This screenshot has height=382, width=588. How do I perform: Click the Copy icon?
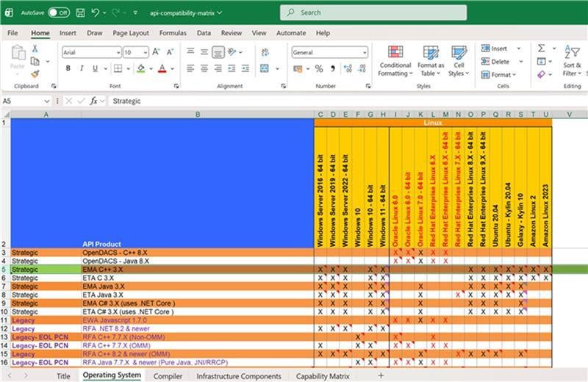point(35,61)
